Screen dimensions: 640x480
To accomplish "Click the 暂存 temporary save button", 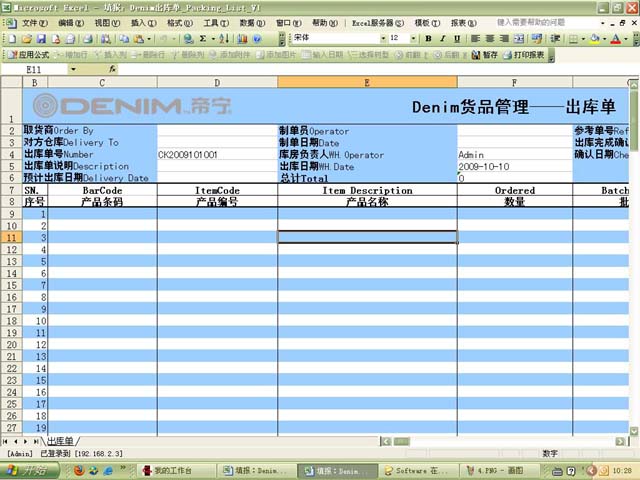I will pyautogui.click(x=484, y=55).
